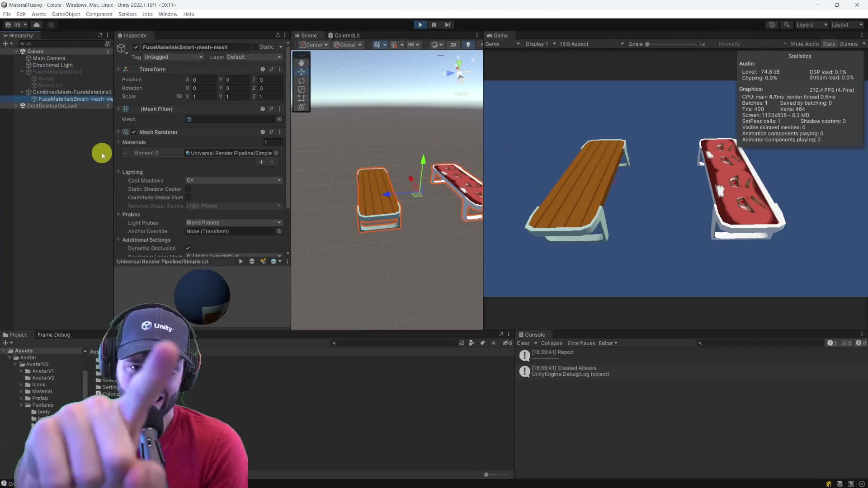868x488 pixels.
Task: Toggle Scene view lighting
Action: (x=468, y=44)
